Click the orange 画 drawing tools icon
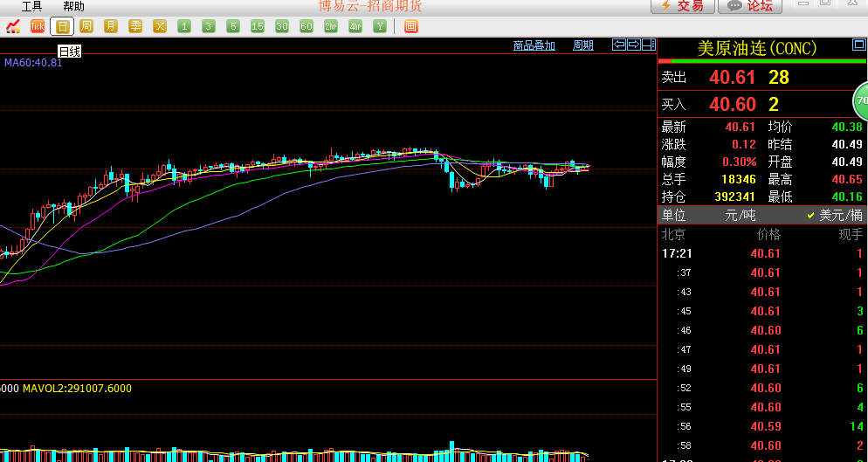The width and height of the screenshot is (868, 462). click(x=410, y=26)
